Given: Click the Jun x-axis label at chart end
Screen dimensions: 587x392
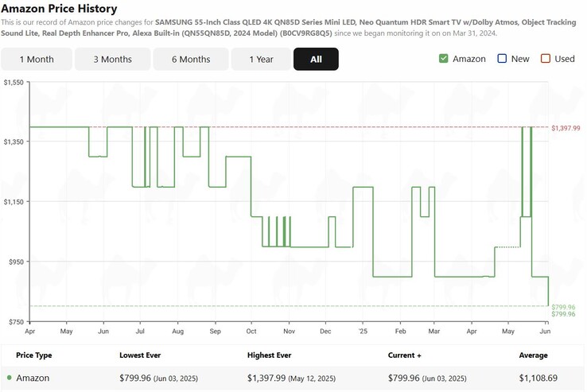Looking at the screenshot, I should click(x=545, y=332).
